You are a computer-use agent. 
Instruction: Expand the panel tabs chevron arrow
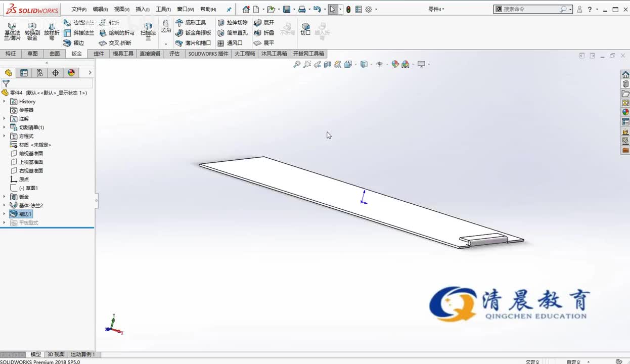90,73
